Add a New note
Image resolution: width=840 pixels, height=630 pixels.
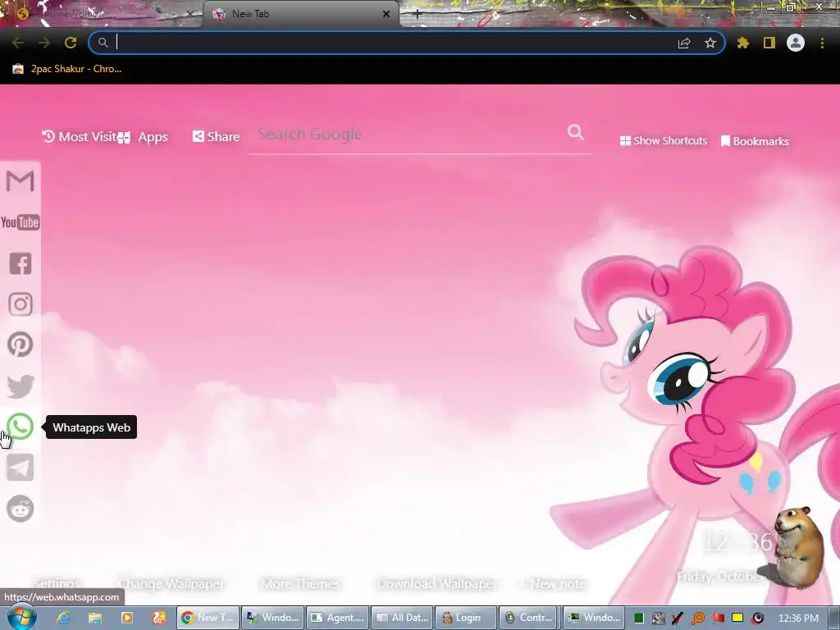click(553, 583)
